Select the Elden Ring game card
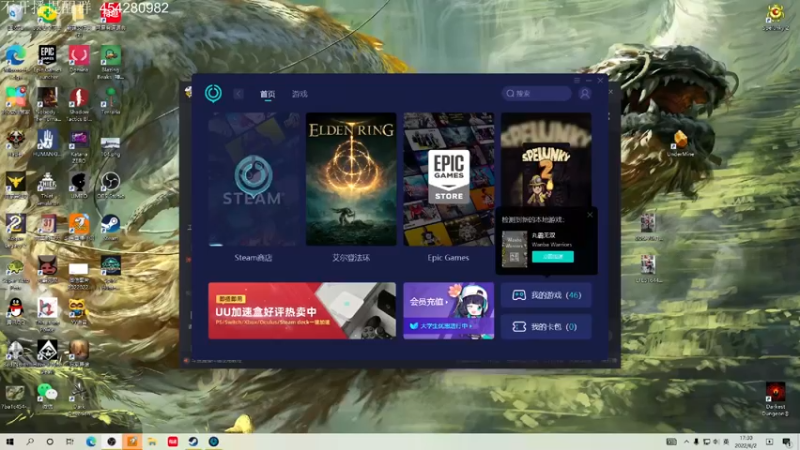Viewport: 800px width, 450px height. click(x=351, y=179)
